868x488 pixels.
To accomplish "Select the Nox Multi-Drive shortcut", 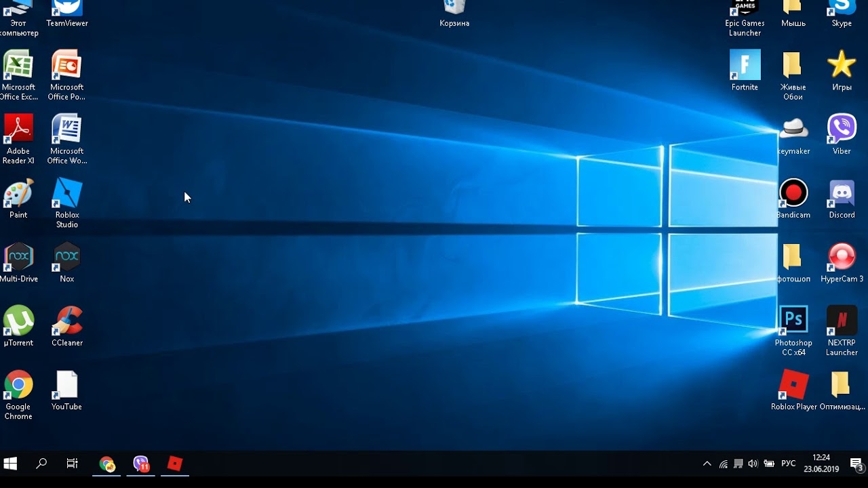I will tap(18, 262).
